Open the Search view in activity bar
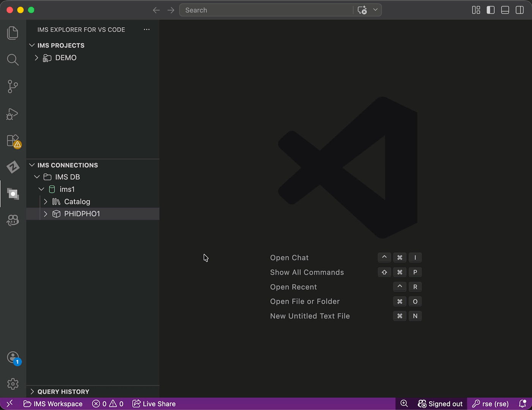The image size is (532, 410). 13,60
